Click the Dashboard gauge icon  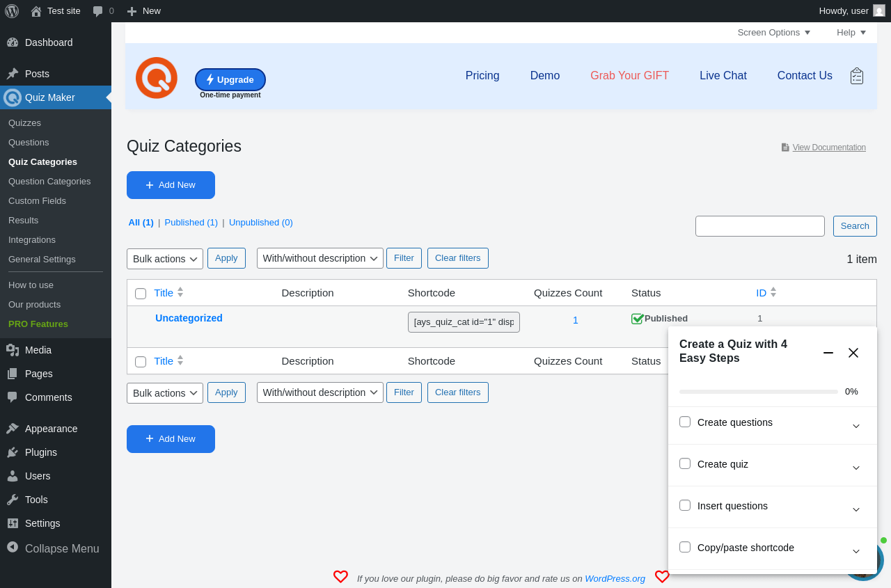pos(13,42)
